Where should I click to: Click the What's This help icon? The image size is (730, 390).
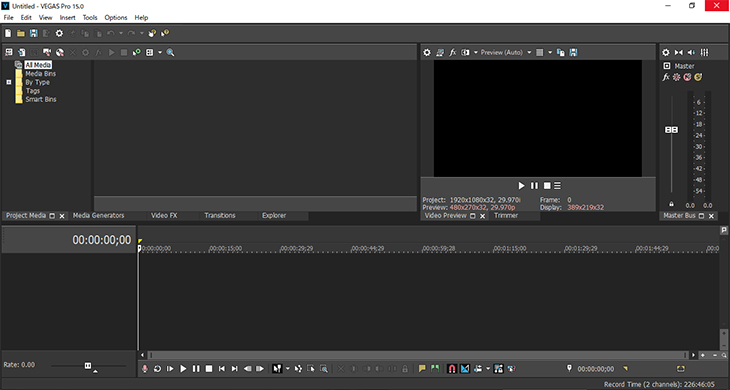tap(165, 34)
